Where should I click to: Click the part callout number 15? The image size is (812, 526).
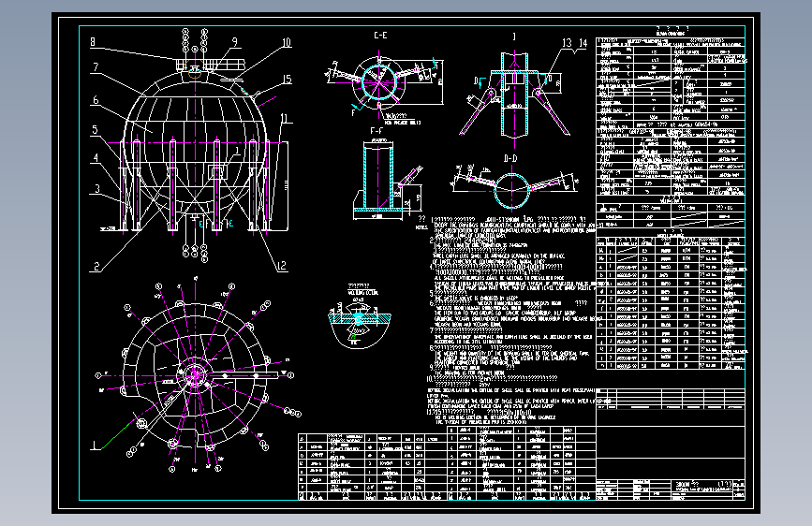pyautogui.click(x=287, y=80)
